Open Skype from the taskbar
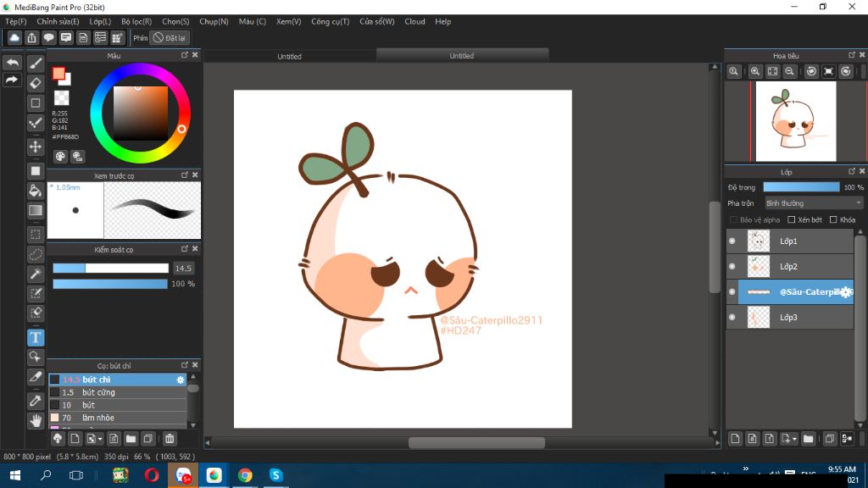Screen dimensions: 868x488 pyautogui.click(x=275, y=475)
